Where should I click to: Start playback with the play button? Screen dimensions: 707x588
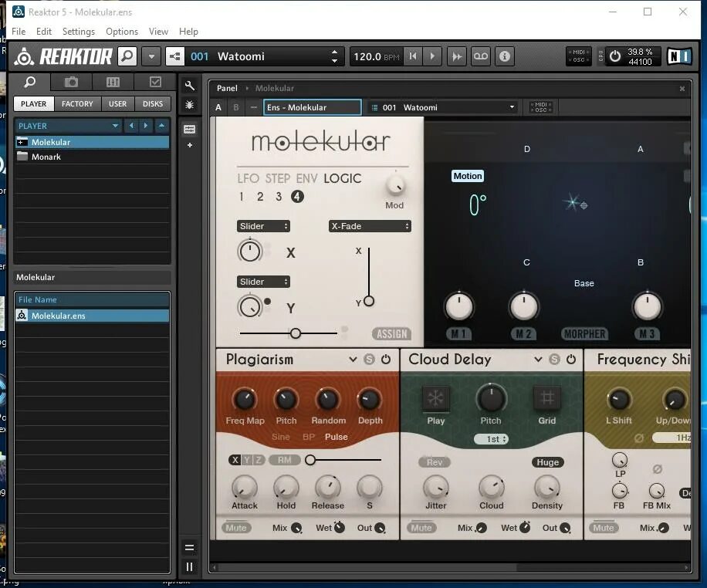click(432, 56)
